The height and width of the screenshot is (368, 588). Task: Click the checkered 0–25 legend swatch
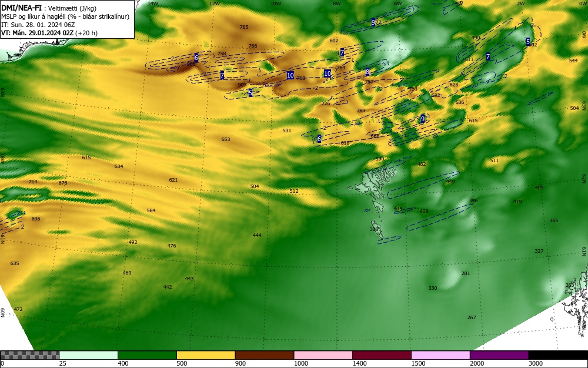pyautogui.click(x=29, y=355)
